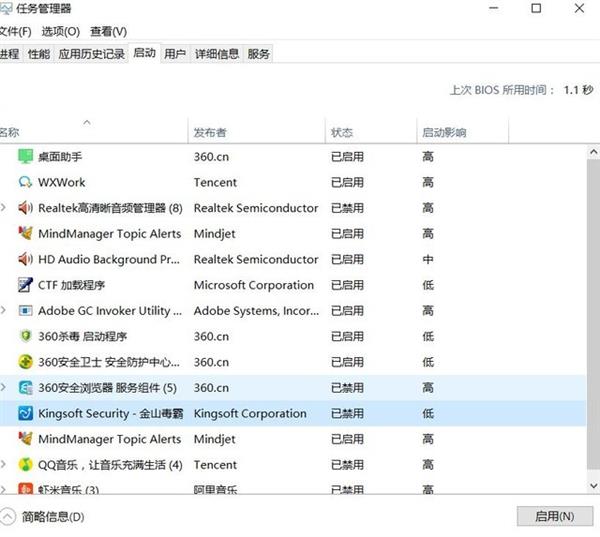The image size is (600, 537).
Task: Minimize the Task Manager window
Action: (494, 8)
